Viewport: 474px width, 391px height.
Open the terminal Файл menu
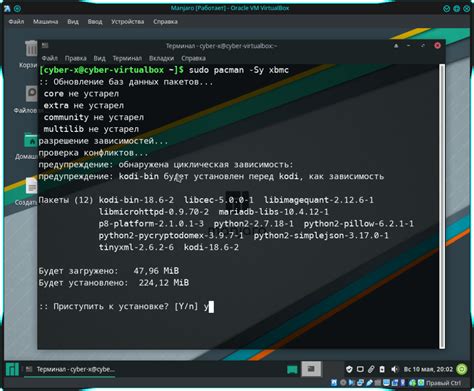(x=50, y=58)
